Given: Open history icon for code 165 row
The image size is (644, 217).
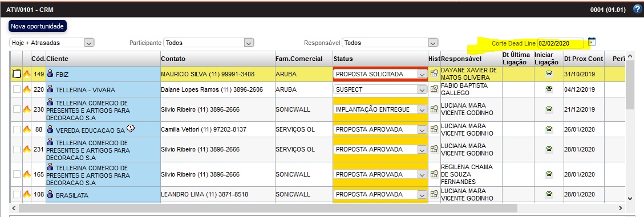Looking at the screenshot, I should click(x=434, y=174).
